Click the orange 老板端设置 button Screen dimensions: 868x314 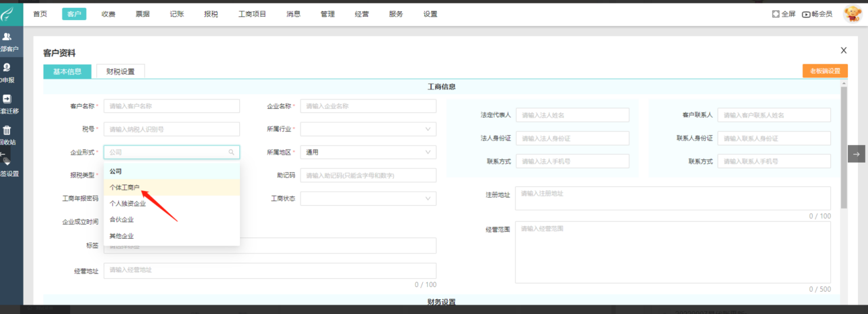pos(824,71)
